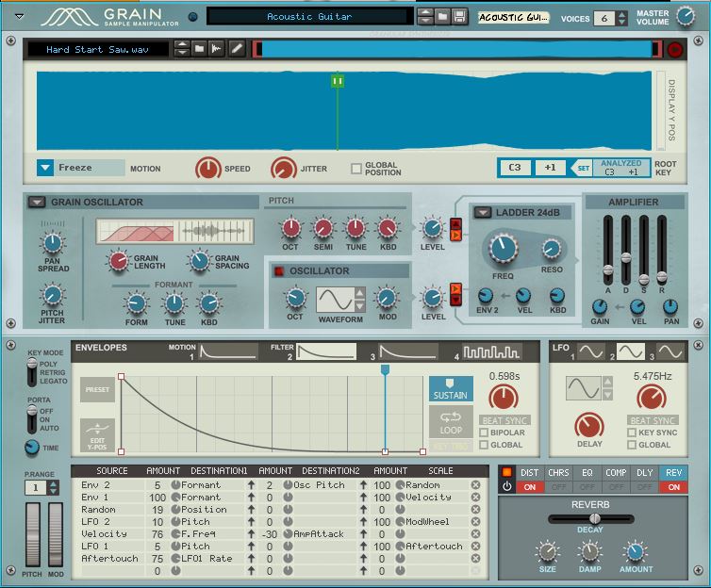Image resolution: width=711 pixels, height=588 pixels.
Task: Adjust the Reverb Decay slider
Action: [x=594, y=519]
